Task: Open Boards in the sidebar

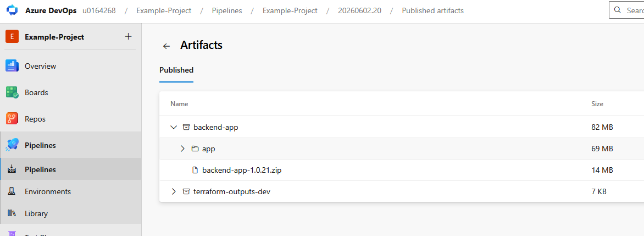Action: pos(36,92)
